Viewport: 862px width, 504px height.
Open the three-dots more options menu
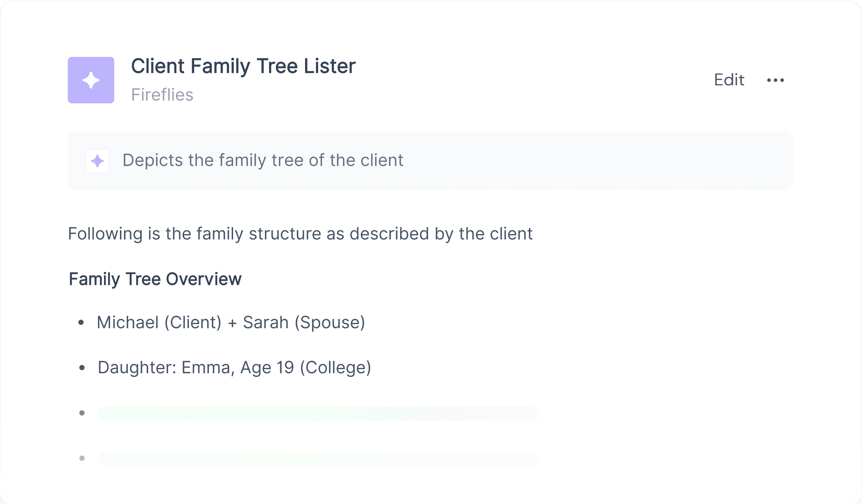coord(776,80)
